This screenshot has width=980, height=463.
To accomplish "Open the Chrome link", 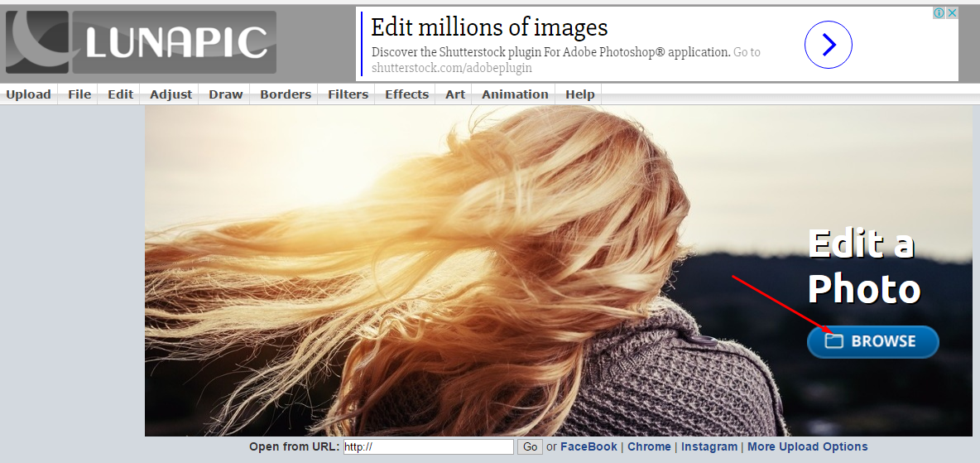I will [649, 446].
